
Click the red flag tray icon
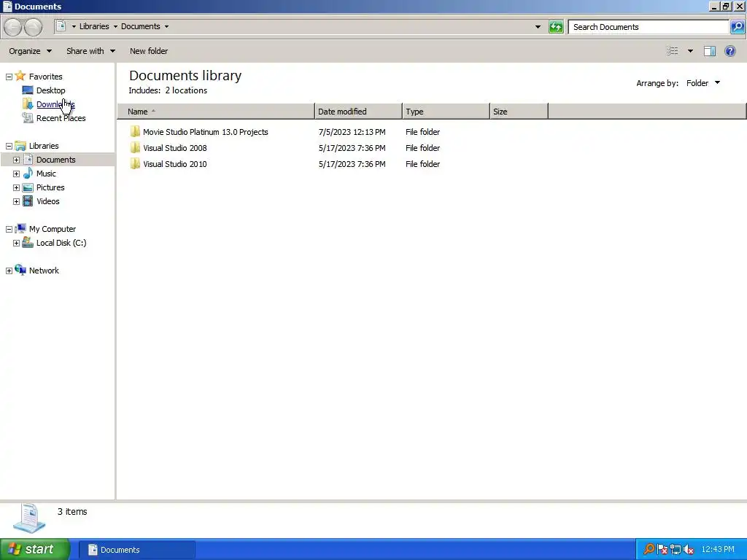pos(662,550)
